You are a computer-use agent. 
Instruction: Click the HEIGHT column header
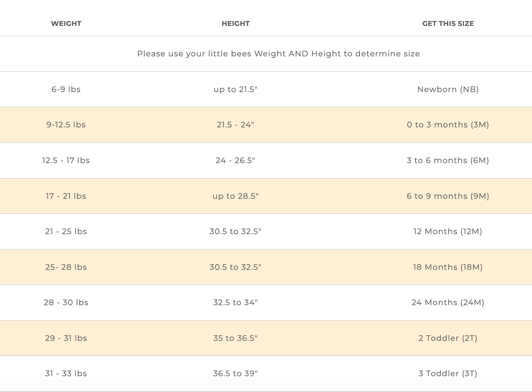(x=236, y=24)
